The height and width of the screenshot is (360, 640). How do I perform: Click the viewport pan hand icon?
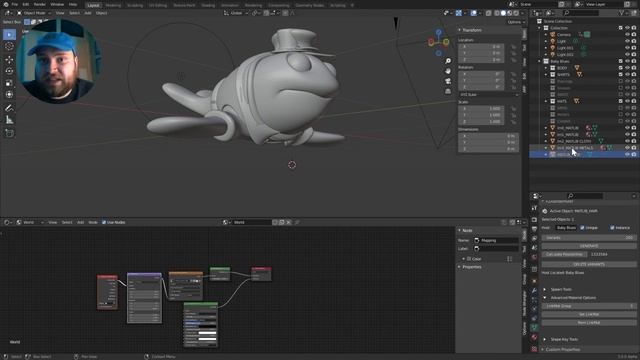[x=448, y=71]
